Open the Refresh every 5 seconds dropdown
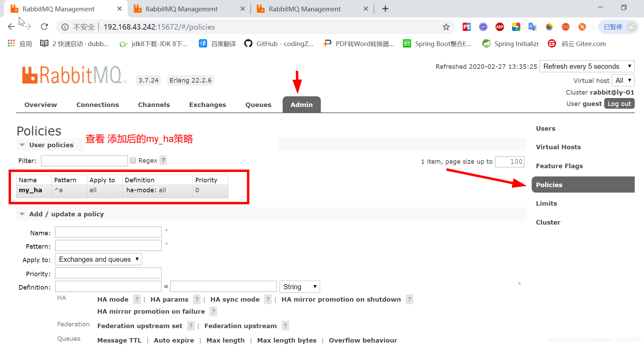Screen dimensions: 644x346 coord(587,66)
